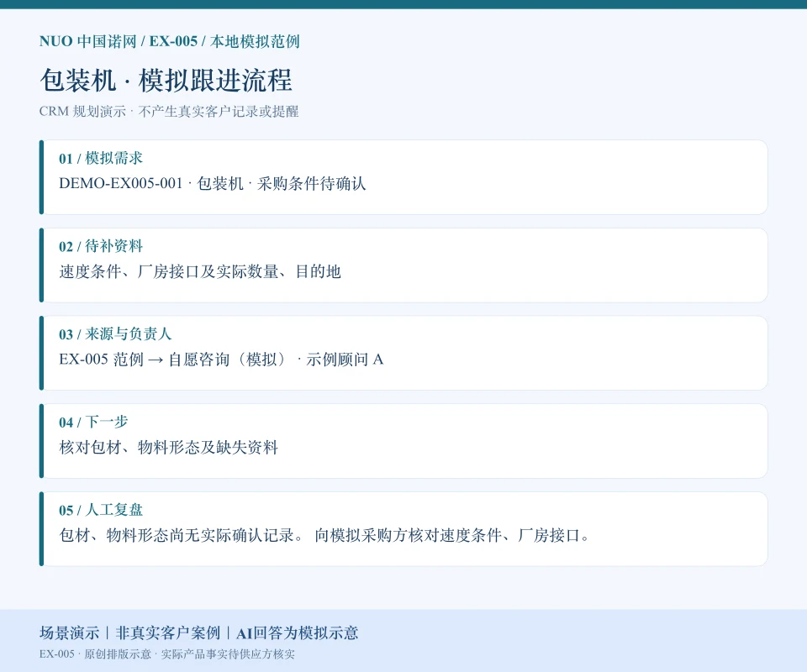Click the text '速度条件、厂房接口及实际数量、目的地'
The width and height of the screenshot is (807, 672).
pos(200,271)
